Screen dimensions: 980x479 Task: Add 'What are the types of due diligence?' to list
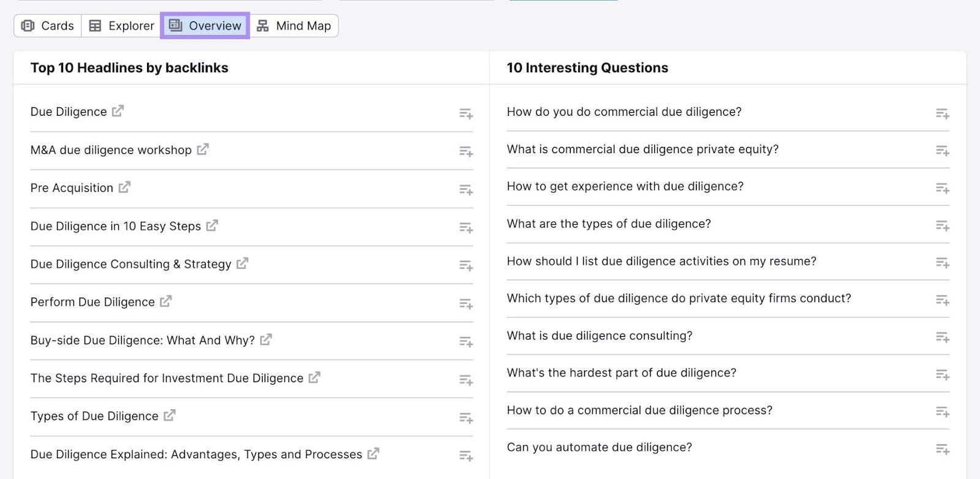pyautogui.click(x=943, y=226)
